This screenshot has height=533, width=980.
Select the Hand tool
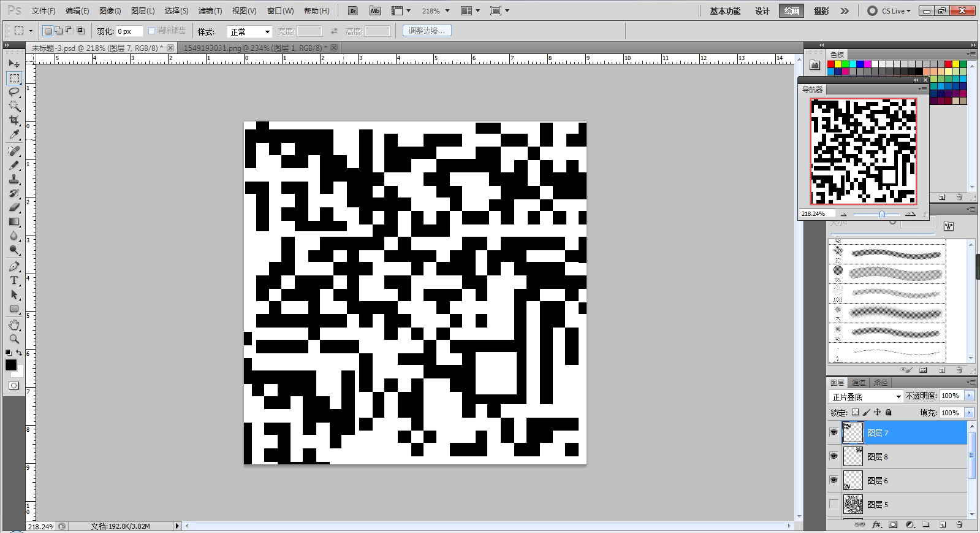click(14, 324)
